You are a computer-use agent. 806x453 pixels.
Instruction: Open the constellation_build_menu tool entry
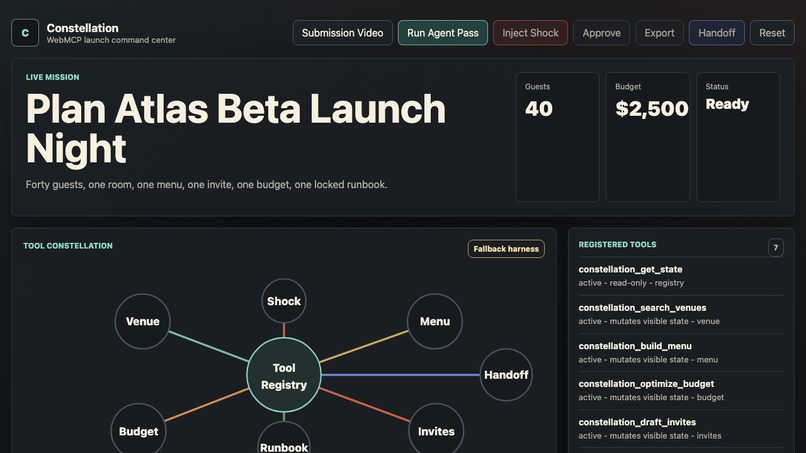point(681,353)
